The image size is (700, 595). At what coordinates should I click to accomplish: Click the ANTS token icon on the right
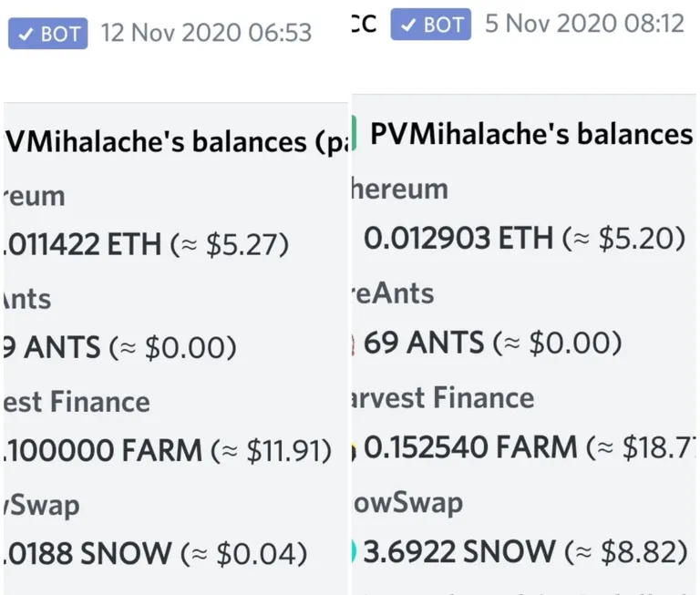[x=354, y=344]
